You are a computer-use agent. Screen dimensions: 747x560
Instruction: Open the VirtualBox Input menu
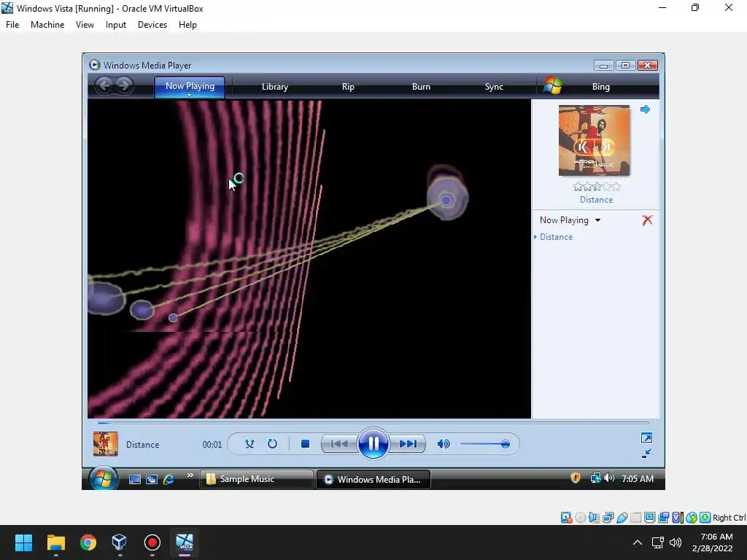(116, 25)
